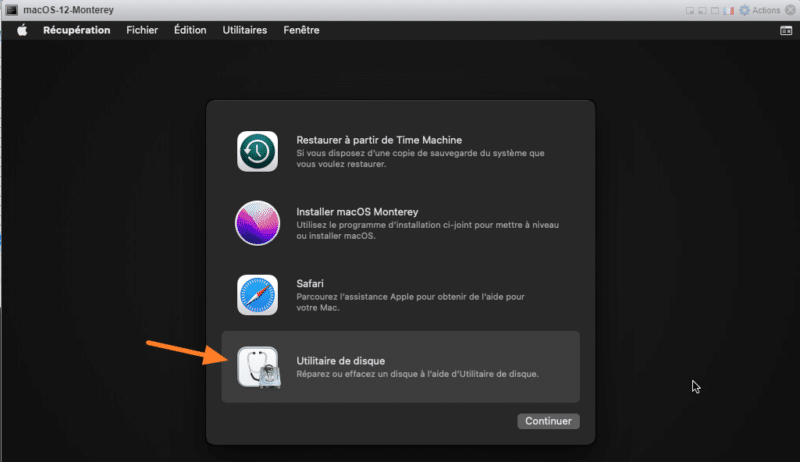Click the Time Machine restore icon
800x462 pixels.
coord(257,151)
